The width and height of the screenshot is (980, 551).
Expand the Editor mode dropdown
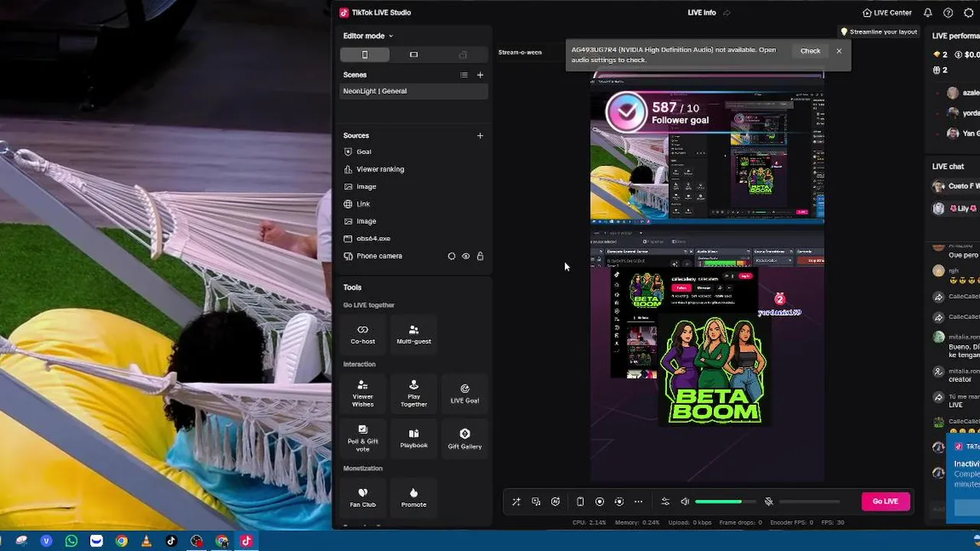point(368,36)
